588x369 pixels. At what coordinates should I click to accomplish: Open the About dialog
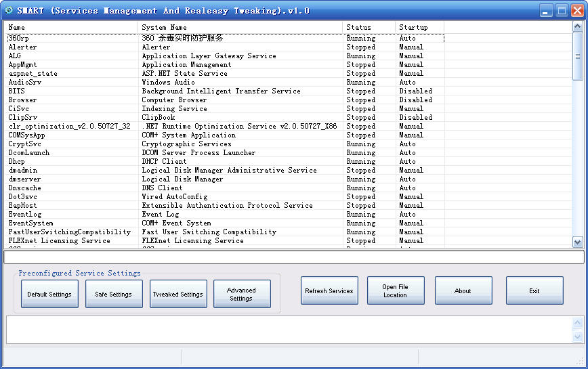(x=463, y=291)
